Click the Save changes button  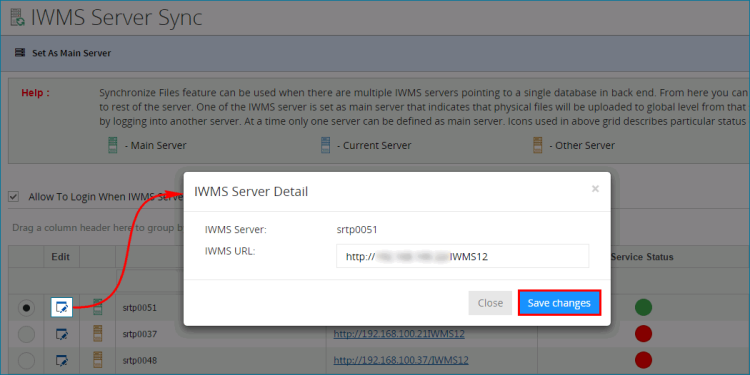click(x=559, y=303)
